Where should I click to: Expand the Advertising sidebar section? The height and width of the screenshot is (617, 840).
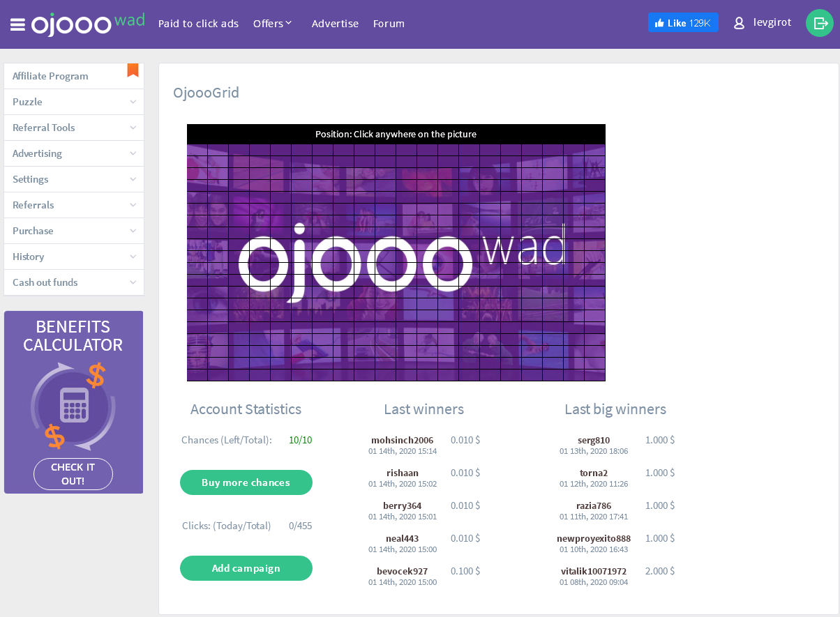tap(74, 153)
